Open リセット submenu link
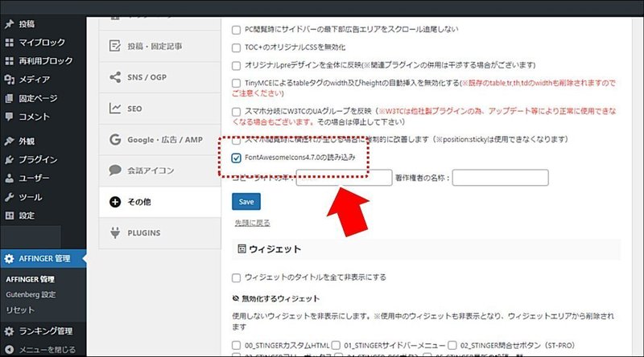 pos(20,310)
